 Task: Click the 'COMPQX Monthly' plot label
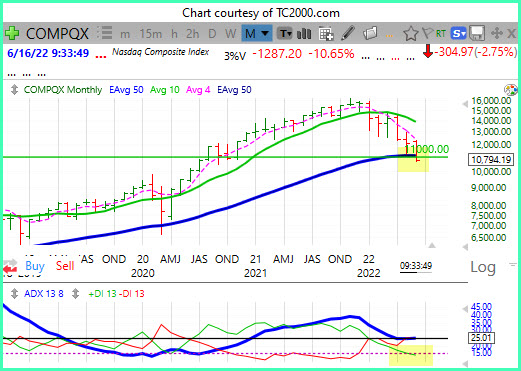[63, 90]
